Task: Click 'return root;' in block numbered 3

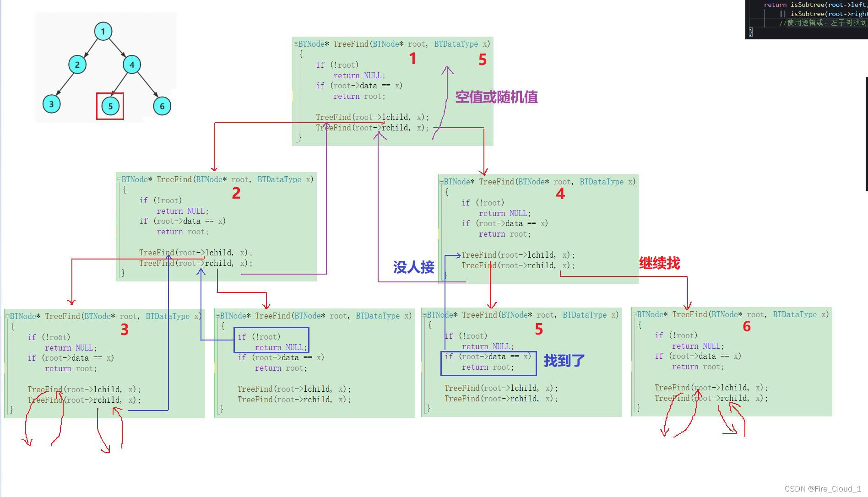Action: coord(71,368)
